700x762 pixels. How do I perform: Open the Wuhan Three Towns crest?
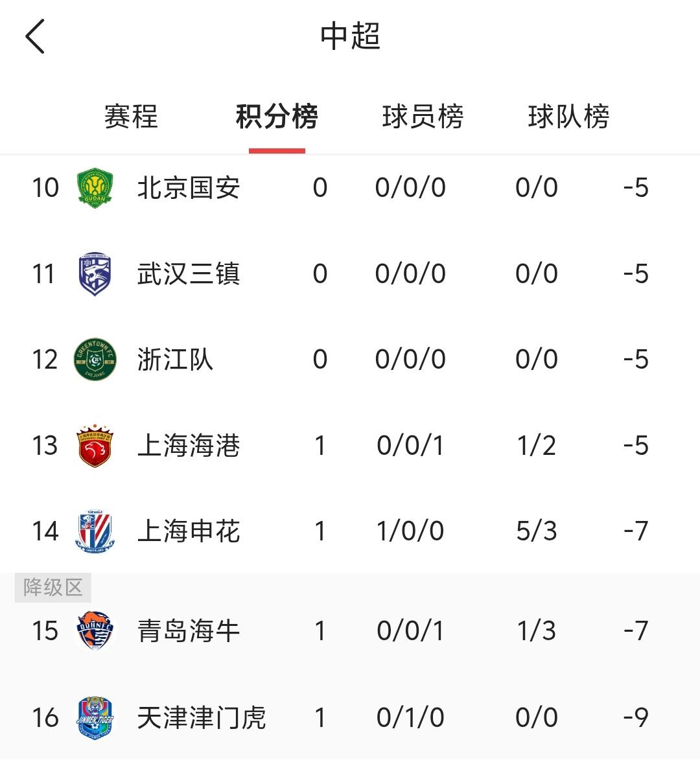[95, 273]
